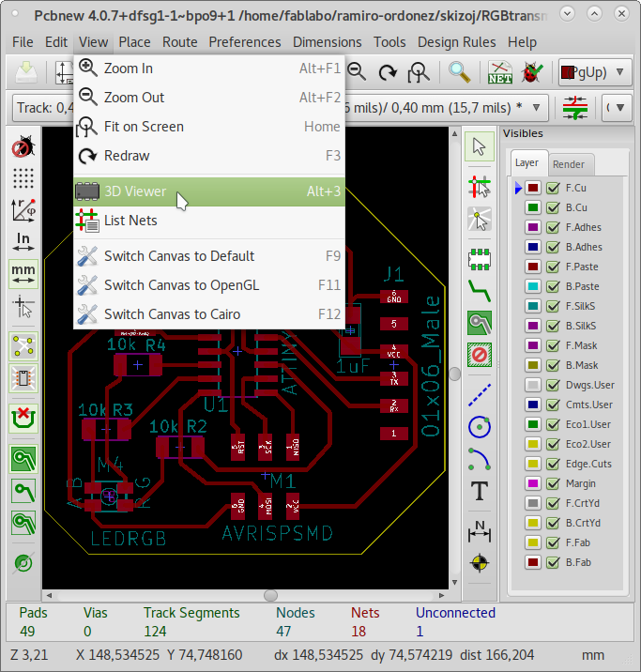Image resolution: width=641 pixels, height=672 pixels.
Task: Select the add dimension tool
Action: (x=479, y=531)
